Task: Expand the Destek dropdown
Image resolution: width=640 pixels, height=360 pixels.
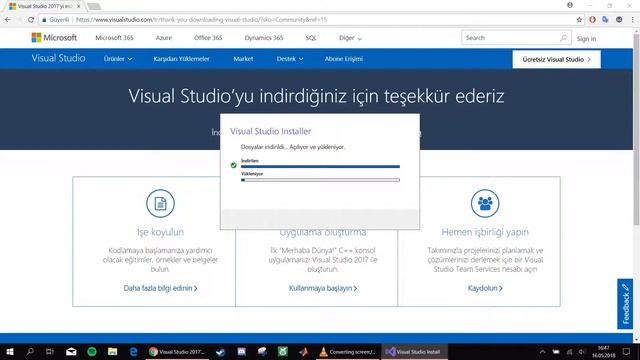Action: pos(290,59)
